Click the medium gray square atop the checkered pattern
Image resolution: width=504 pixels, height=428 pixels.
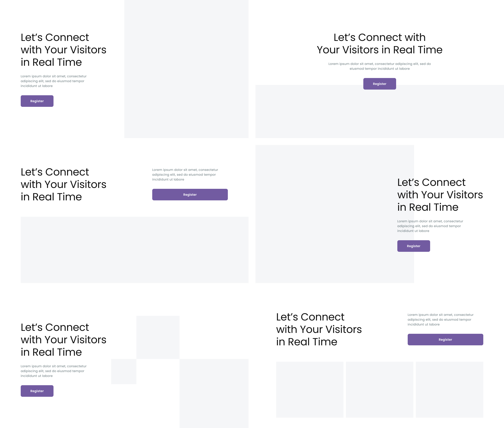tap(158, 337)
